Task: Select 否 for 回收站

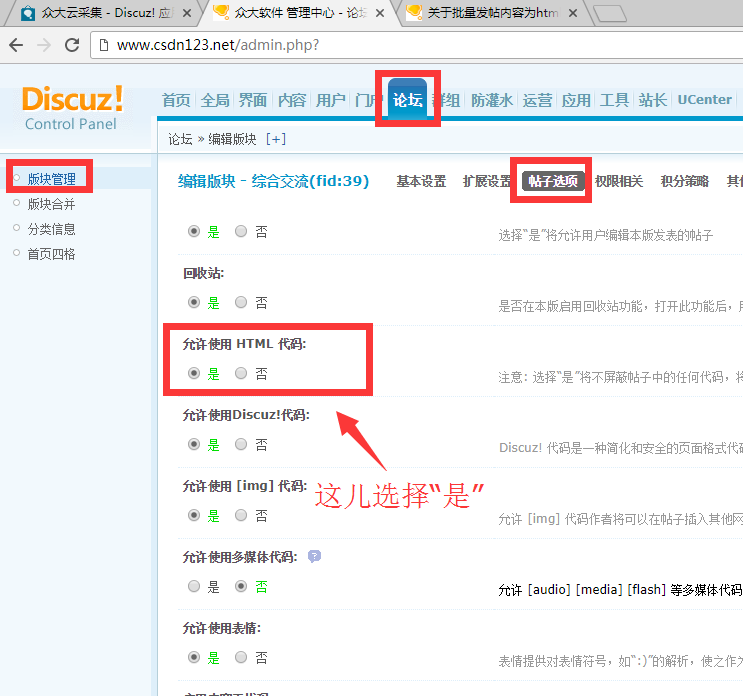Action: tap(241, 302)
